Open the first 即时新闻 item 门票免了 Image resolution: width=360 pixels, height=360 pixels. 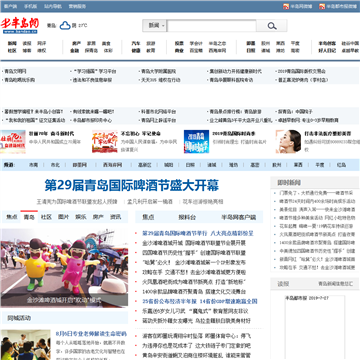point(316,193)
